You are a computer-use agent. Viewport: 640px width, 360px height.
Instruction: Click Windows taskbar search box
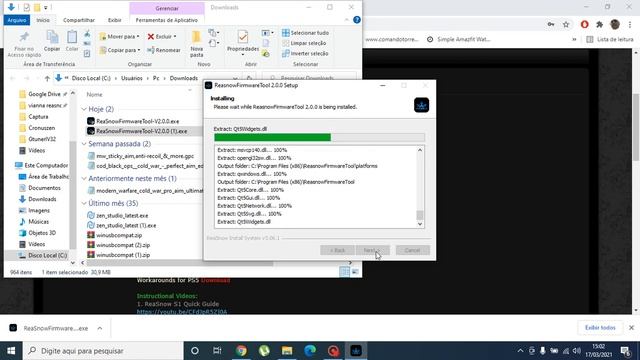(x=103, y=351)
